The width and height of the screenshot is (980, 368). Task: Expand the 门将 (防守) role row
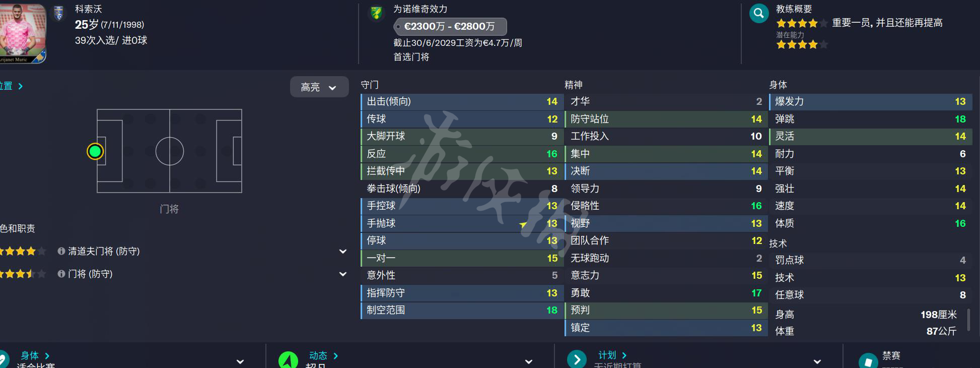click(x=343, y=274)
